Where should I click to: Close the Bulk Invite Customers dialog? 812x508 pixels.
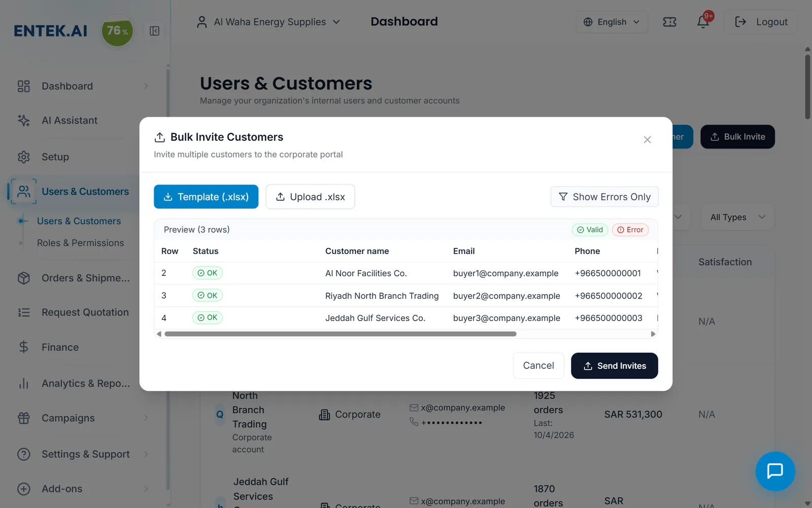point(647,140)
